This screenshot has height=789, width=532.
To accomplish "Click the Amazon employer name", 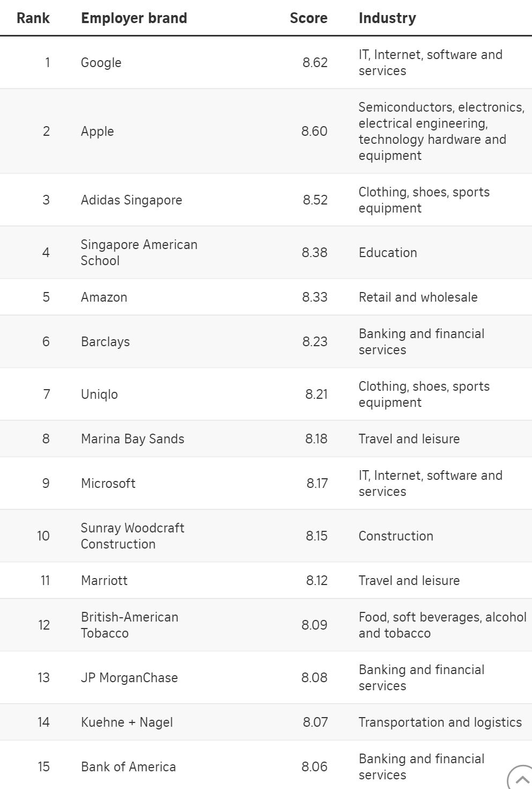I will (x=104, y=297).
